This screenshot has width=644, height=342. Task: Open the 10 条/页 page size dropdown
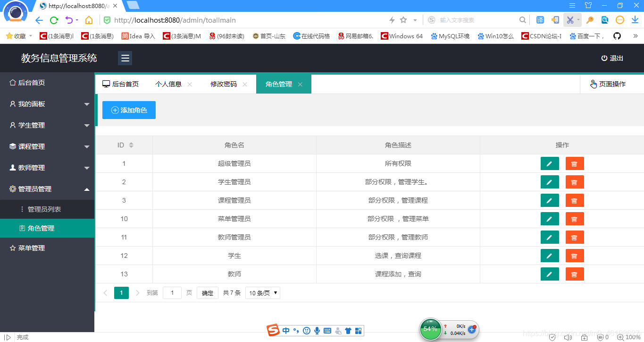[263, 293]
